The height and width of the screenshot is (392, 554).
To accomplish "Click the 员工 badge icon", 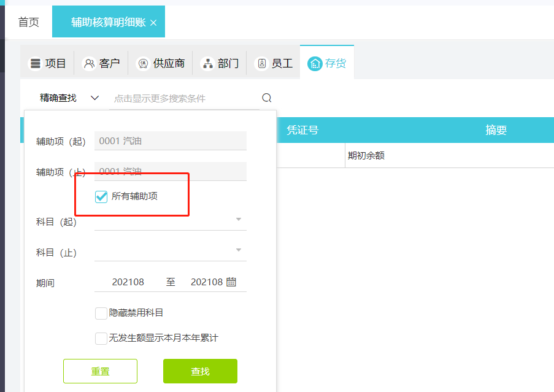I will click(x=262, y=64).
